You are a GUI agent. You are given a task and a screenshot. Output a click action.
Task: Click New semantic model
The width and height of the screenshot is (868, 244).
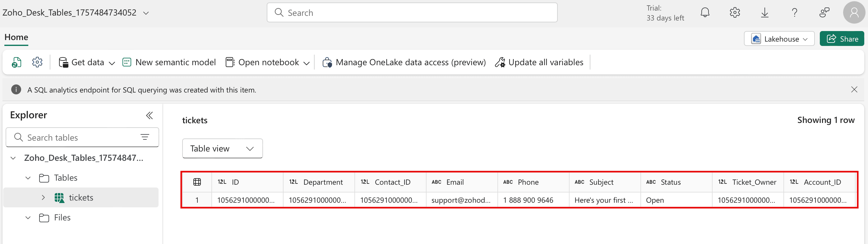[x=169, y=62]
